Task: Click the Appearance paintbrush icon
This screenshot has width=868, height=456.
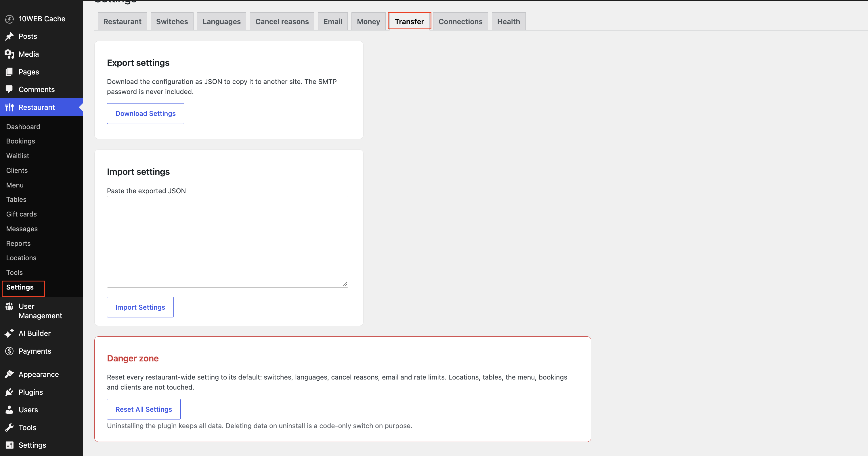Action: tap(9, 375)
